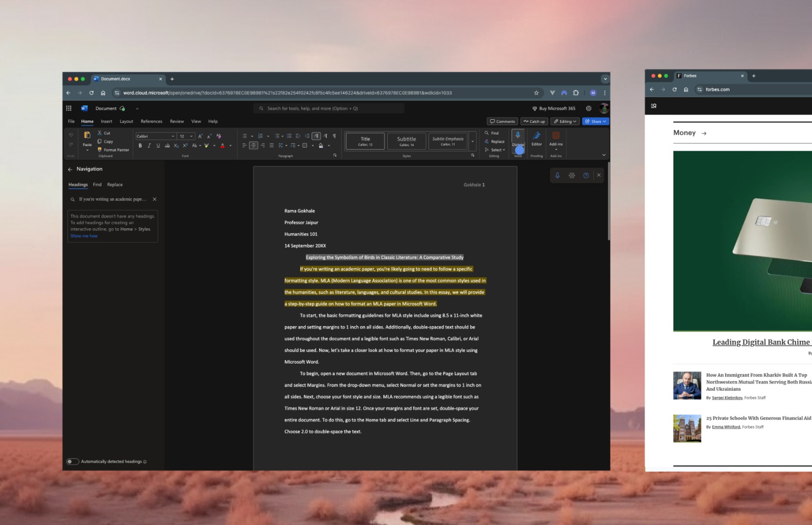The image size is (812, 525).
Task: Switch to the Find tab in Navigation
Action: [97, 185]
